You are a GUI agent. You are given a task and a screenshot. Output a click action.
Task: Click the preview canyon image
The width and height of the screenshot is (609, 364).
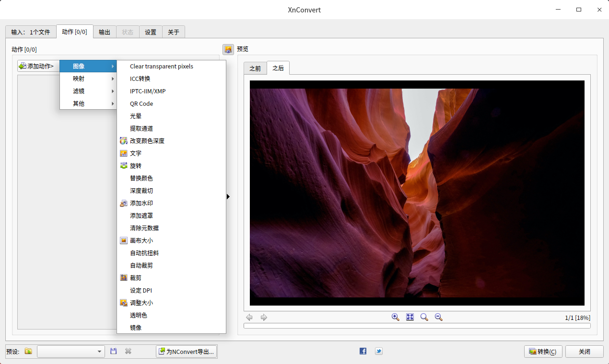pyautogui.click(x=417, y=193)
